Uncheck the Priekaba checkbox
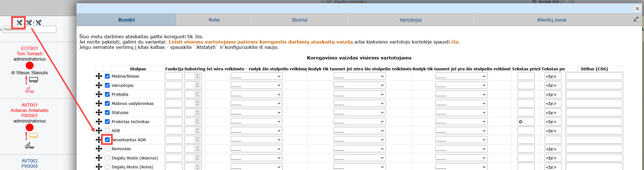The image size is (644, 170). point(107,94)
